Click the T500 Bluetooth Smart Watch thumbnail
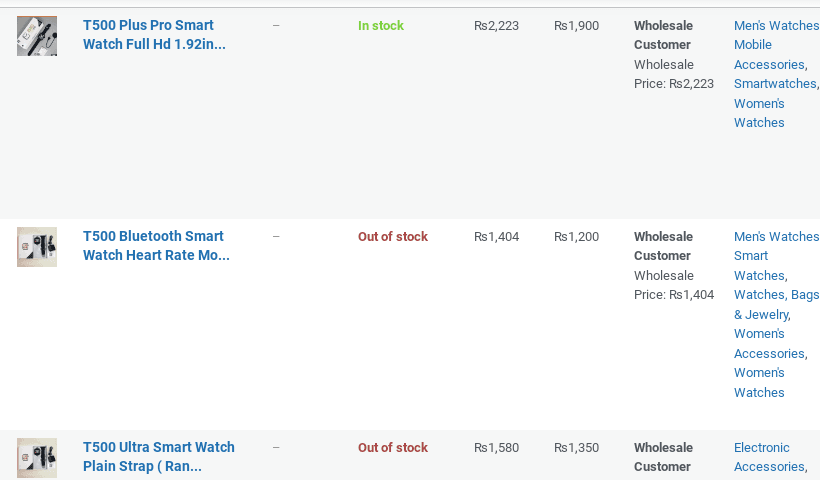Image resolution: width=820 pixels, height=480 pixels. 37,247
